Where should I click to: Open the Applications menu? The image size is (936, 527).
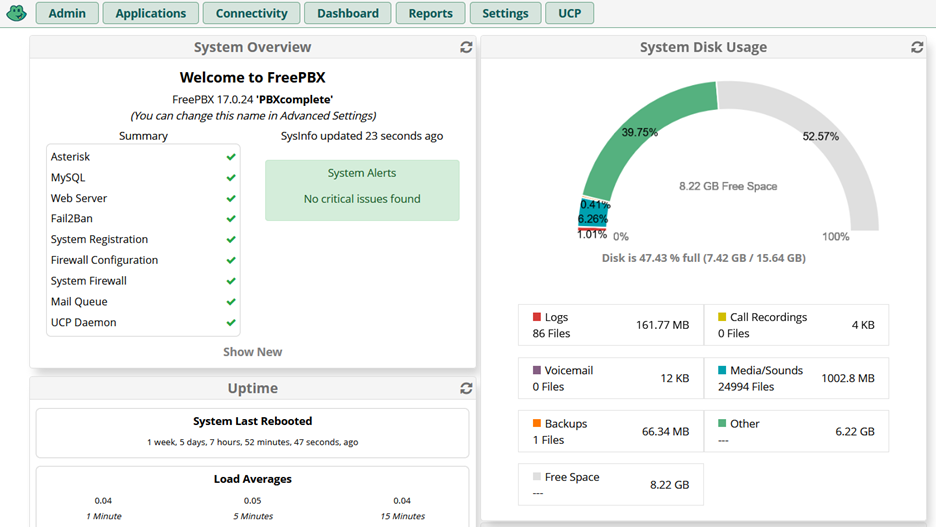point(150,13)
